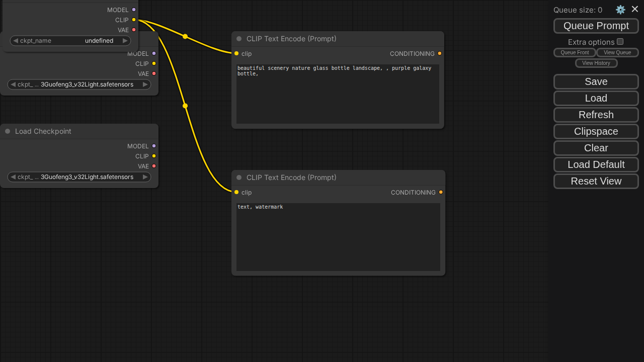Enable the Extra options checkbox
This screenshot has width=644, height=362.
coord(620,42)
